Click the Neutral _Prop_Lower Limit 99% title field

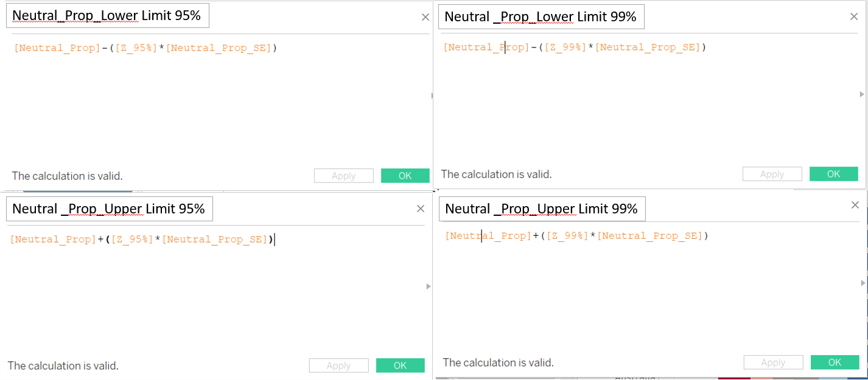[x=541, y=17]
